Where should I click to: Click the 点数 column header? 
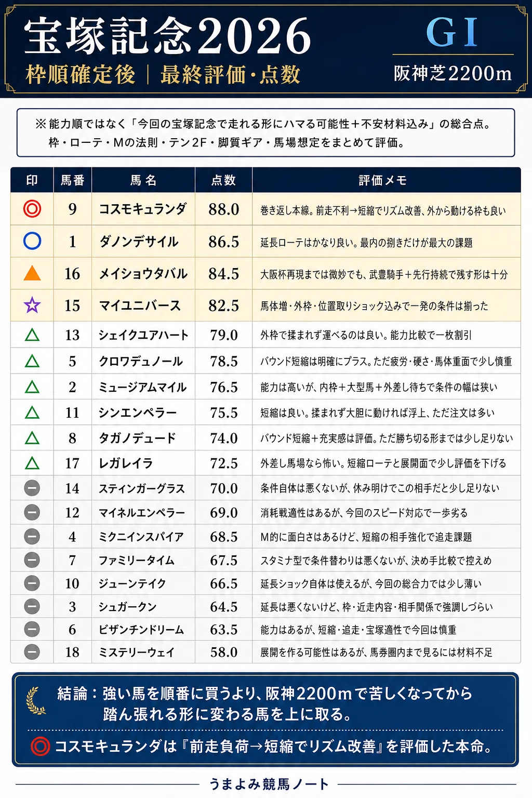[x=224, y=180]
